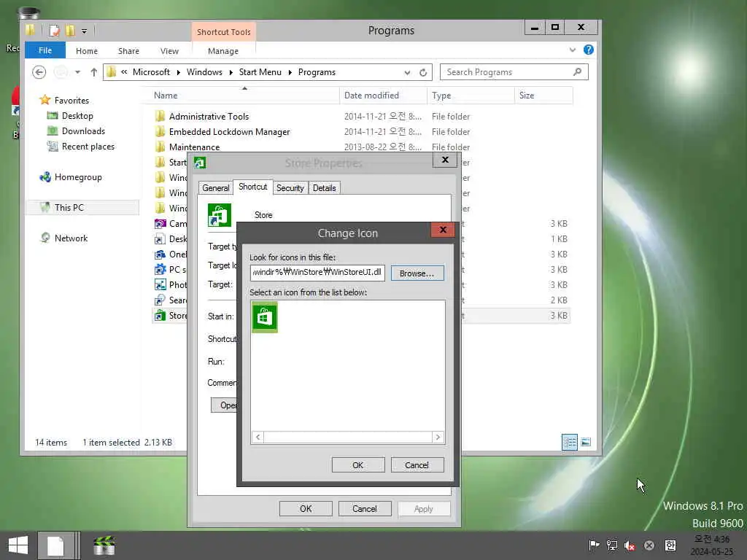Sort by Size column header
The width and height of the screenshot is (747, 560).
pos(543,96)
